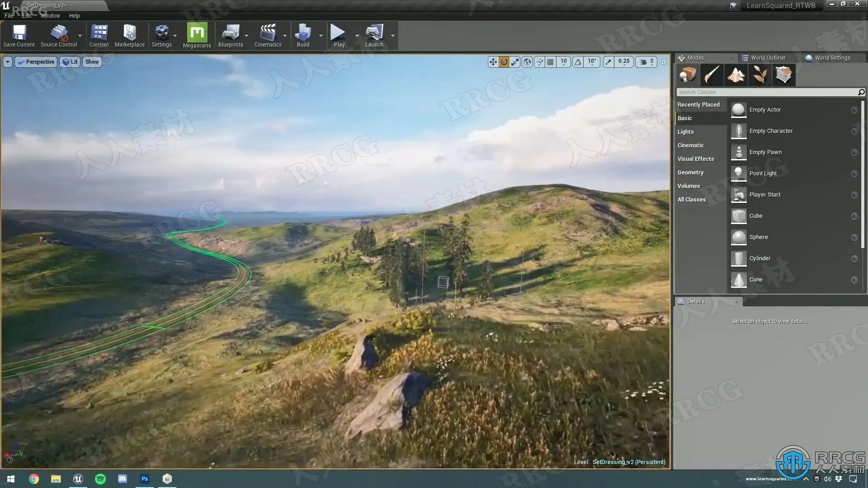Open the camera speed dropdown

[x=646, y=62]
